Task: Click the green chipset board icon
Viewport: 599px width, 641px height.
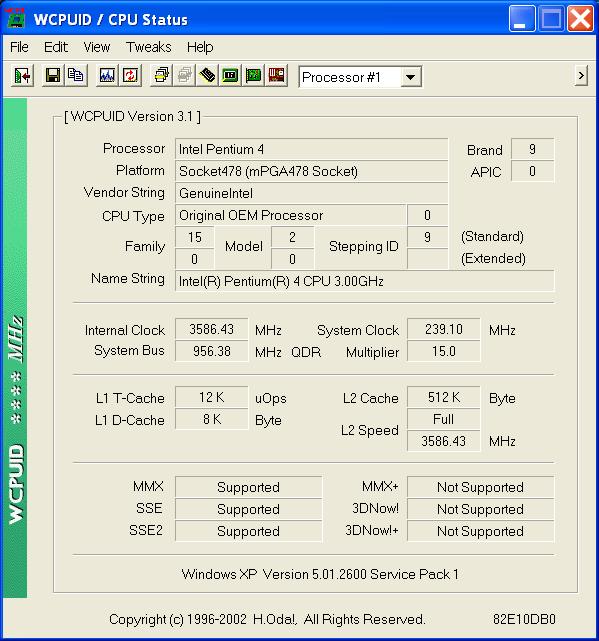Action: coord(231,76)
